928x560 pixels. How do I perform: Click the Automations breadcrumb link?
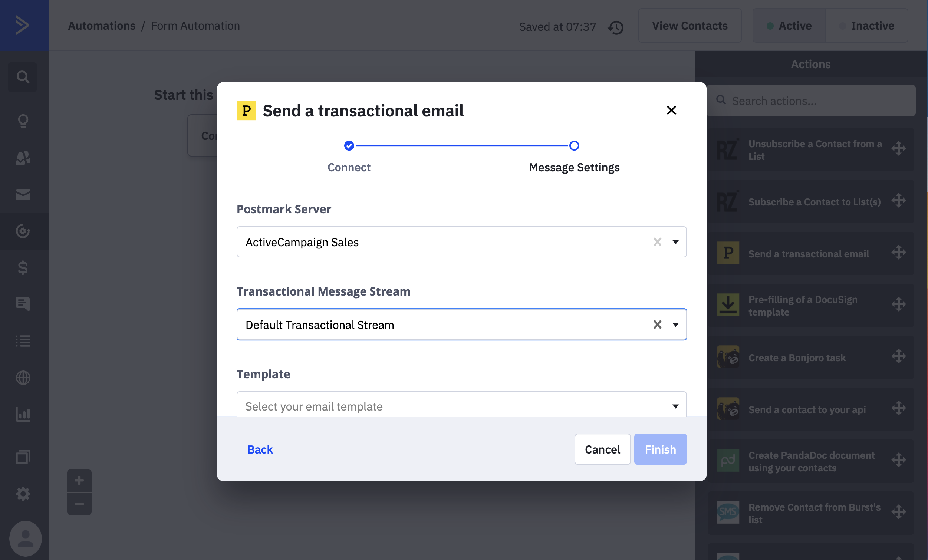tap(102, 26)
